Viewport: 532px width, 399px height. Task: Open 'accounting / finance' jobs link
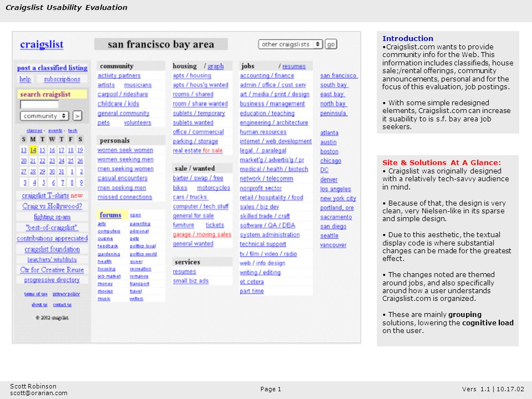point(267,76)
